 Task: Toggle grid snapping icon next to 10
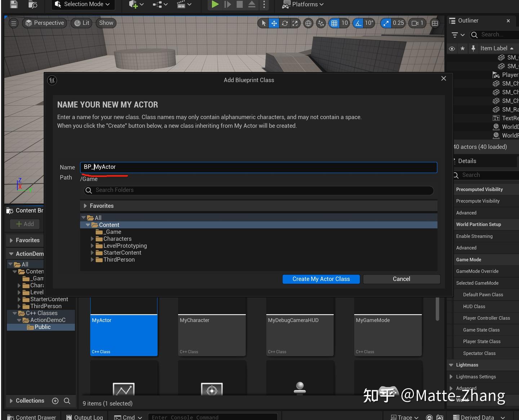[334, 23]
